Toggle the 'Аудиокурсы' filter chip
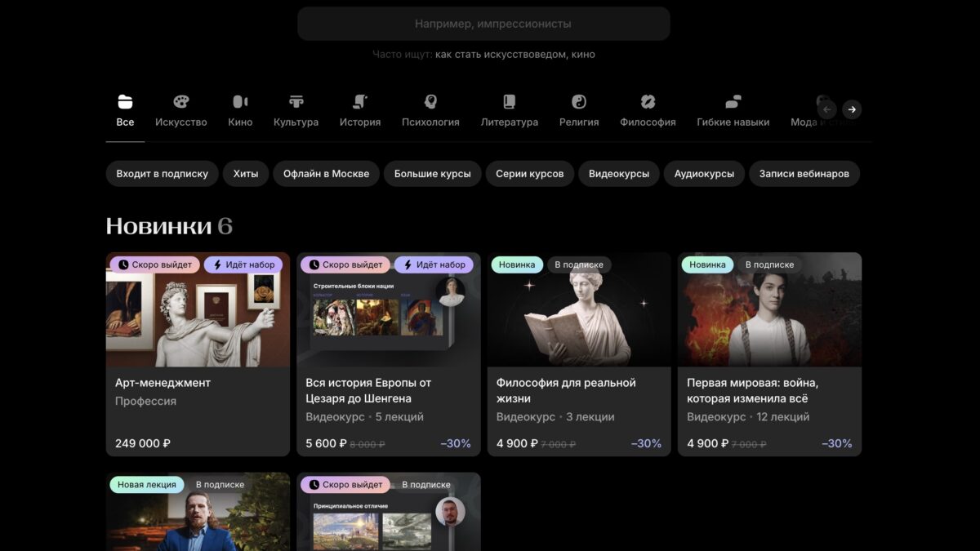Screen dimensions: 980x551 [x=704, y=174]
